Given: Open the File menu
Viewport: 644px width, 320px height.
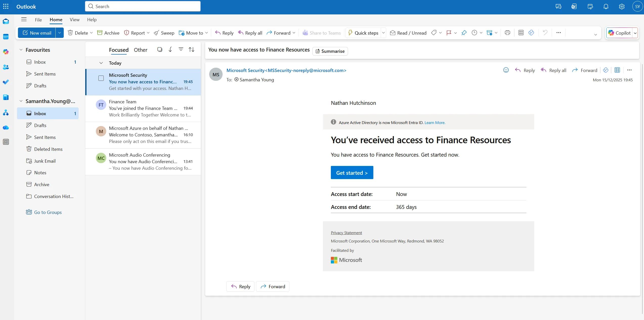Looking at the screenshot, I should click(38, 20).
